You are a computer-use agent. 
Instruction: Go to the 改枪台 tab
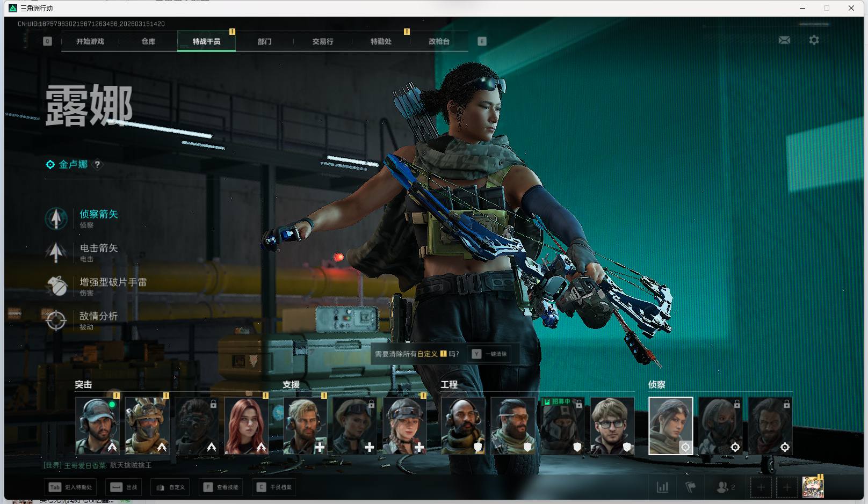pyautogui.click(x=439, y=41)
